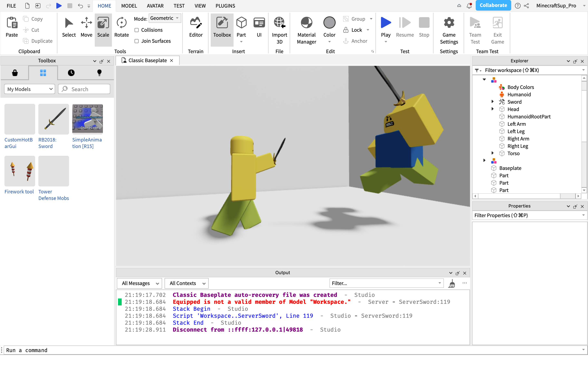Open the Mode Geometric dropdown
This screenshot has height=368, width=588.
click(x=165, y=18)
